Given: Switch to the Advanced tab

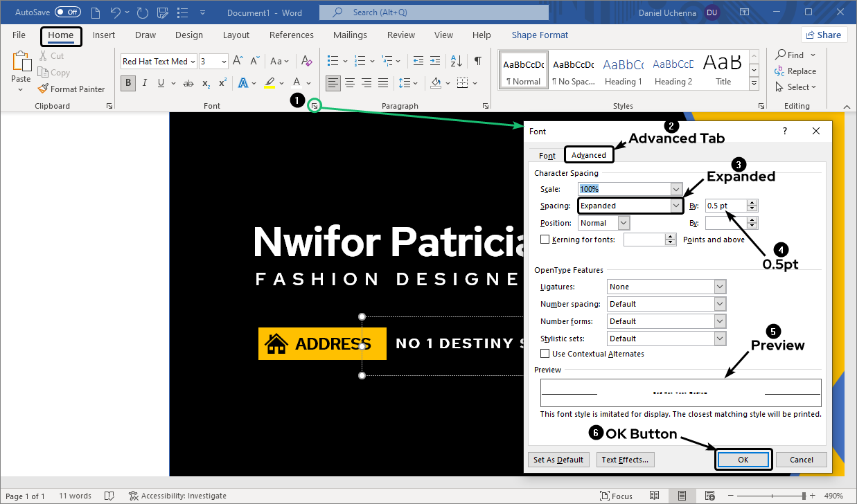Looking at the screenshot, I should point(589,155).
